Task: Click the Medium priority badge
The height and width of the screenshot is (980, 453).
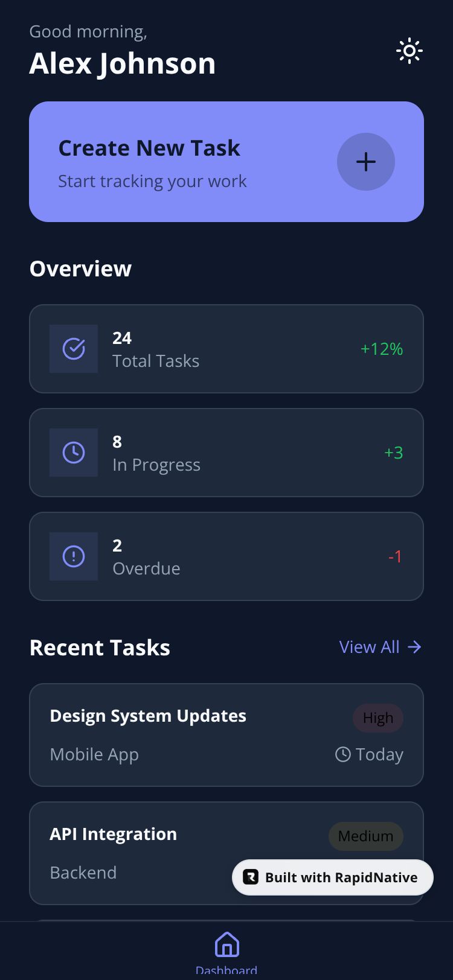Action: click(x=365, y=836)
